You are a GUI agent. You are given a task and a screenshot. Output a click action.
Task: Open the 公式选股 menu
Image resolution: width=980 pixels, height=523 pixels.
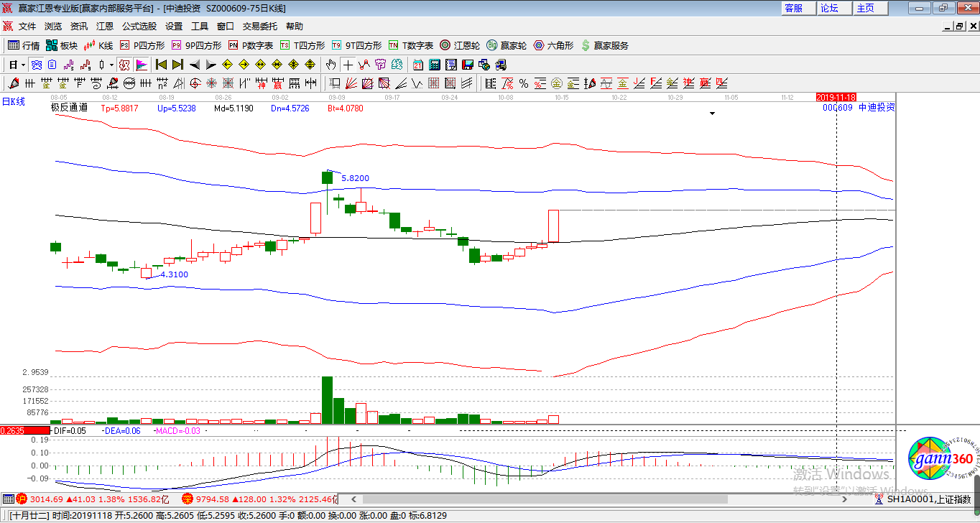(x=139, y=27)
